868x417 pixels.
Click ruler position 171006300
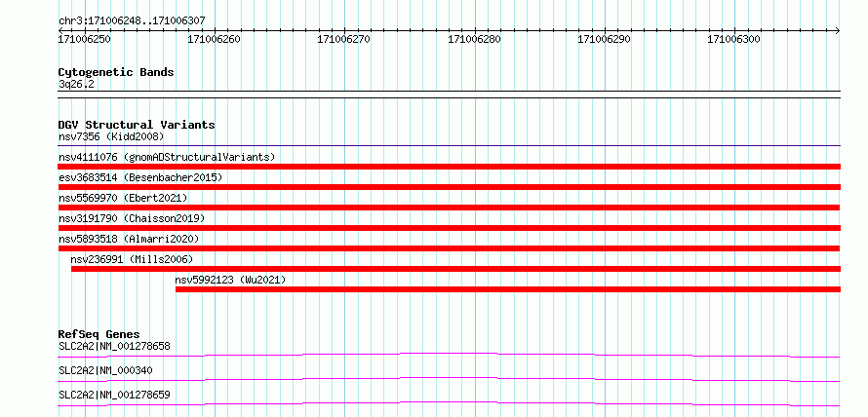click(x=734, y=39)
